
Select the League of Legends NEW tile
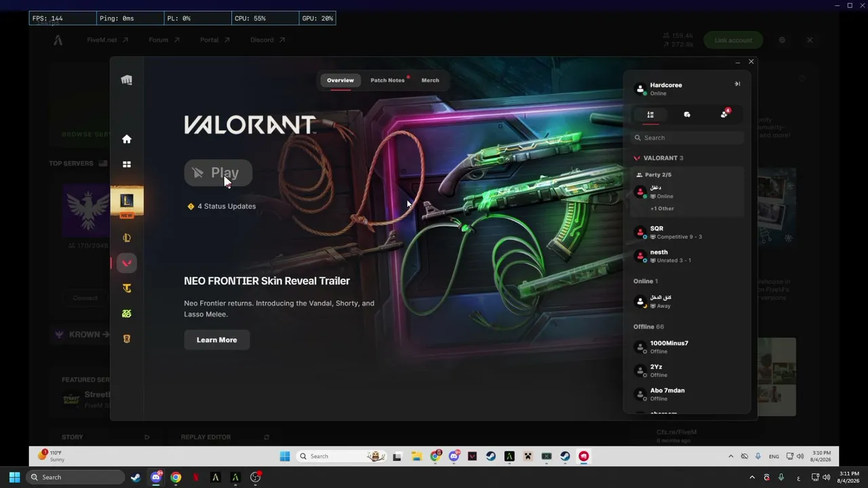127,203
